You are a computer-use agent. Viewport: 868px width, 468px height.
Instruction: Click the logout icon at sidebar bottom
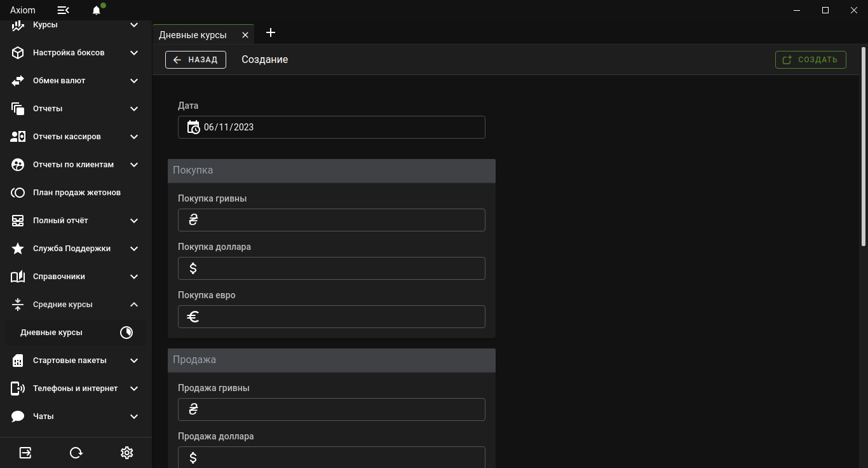(x=25, y=453)
